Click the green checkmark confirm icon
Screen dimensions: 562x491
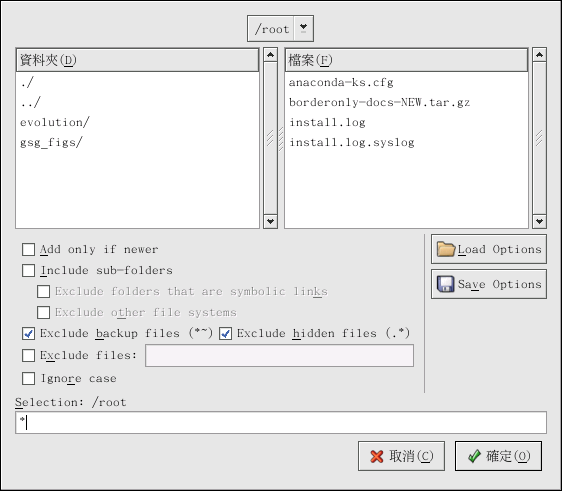tap(474, 456)
